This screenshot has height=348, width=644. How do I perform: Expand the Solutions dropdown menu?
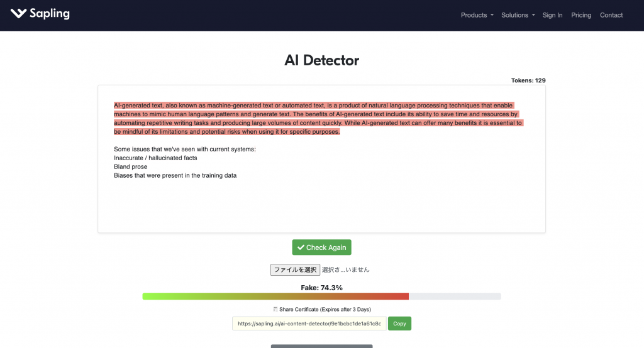click(x=518, y=15)
